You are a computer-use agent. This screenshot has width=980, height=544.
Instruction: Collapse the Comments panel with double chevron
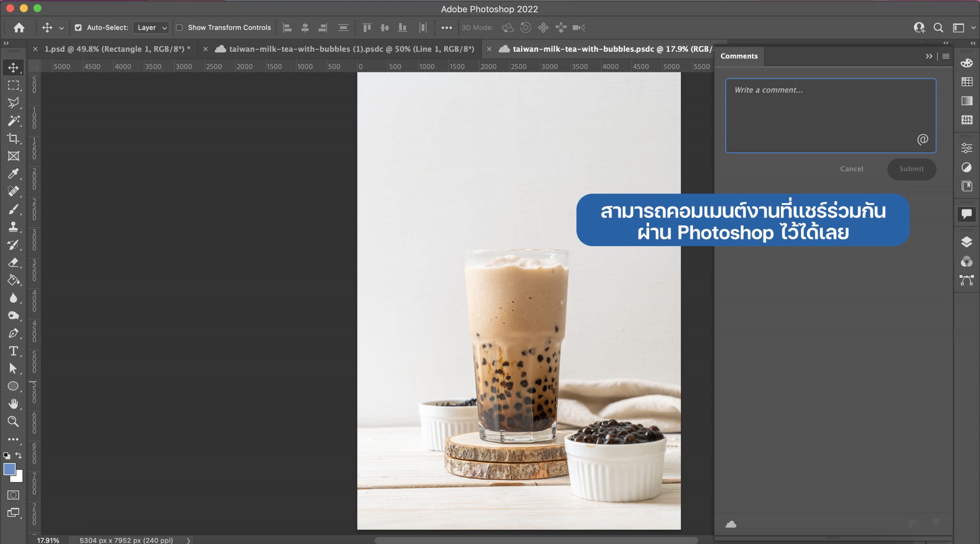929,56
